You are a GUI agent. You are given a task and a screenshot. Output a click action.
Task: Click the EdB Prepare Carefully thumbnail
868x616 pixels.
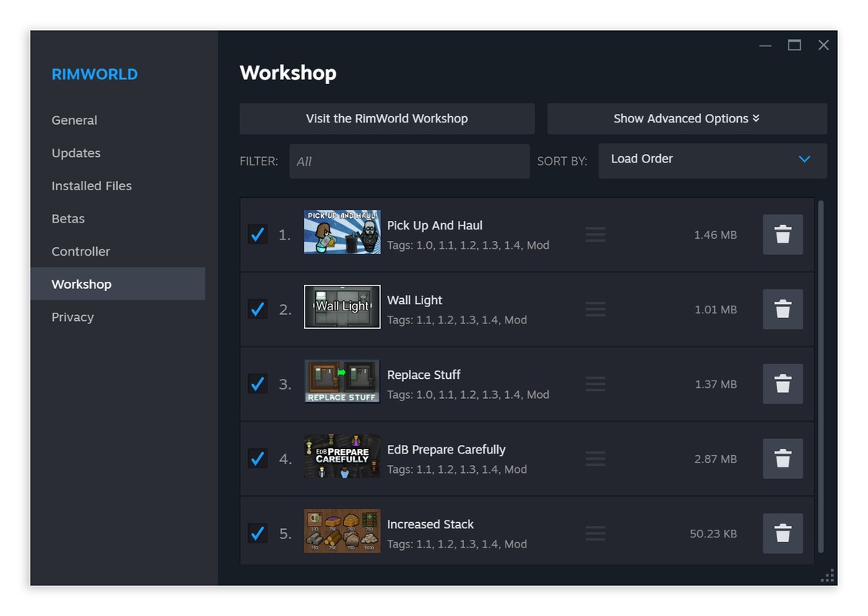[342, 456]
